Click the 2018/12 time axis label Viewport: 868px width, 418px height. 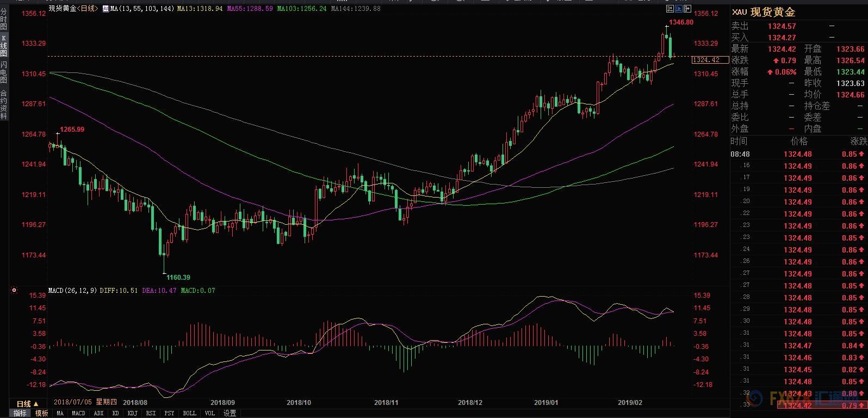[x=470, y=403]
